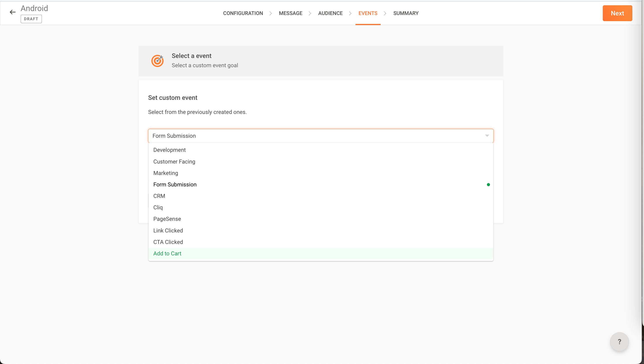Click the DRAFT status badge
The height and width of the screenshot is (364, 644).
point(31,19)
